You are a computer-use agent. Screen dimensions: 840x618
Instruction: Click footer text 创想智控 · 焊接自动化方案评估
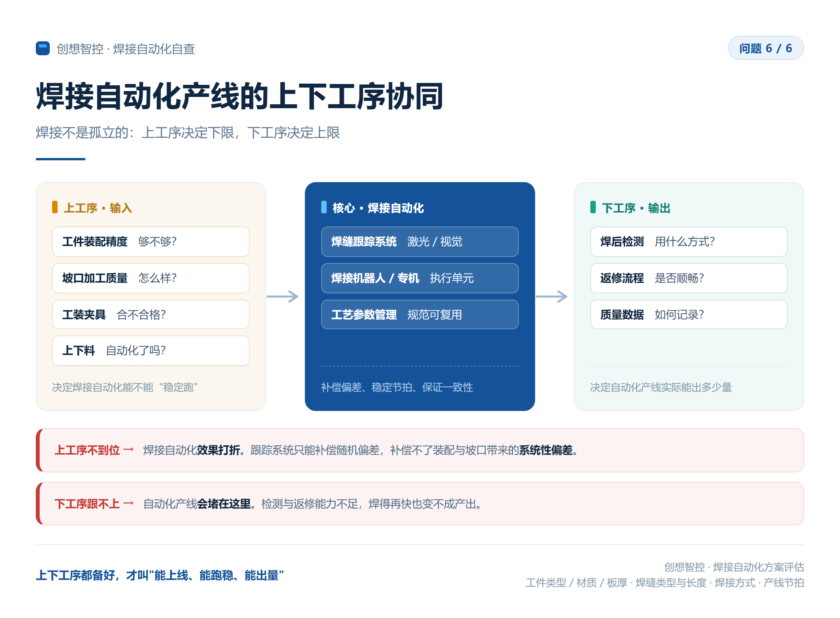[x=734, y=567]
